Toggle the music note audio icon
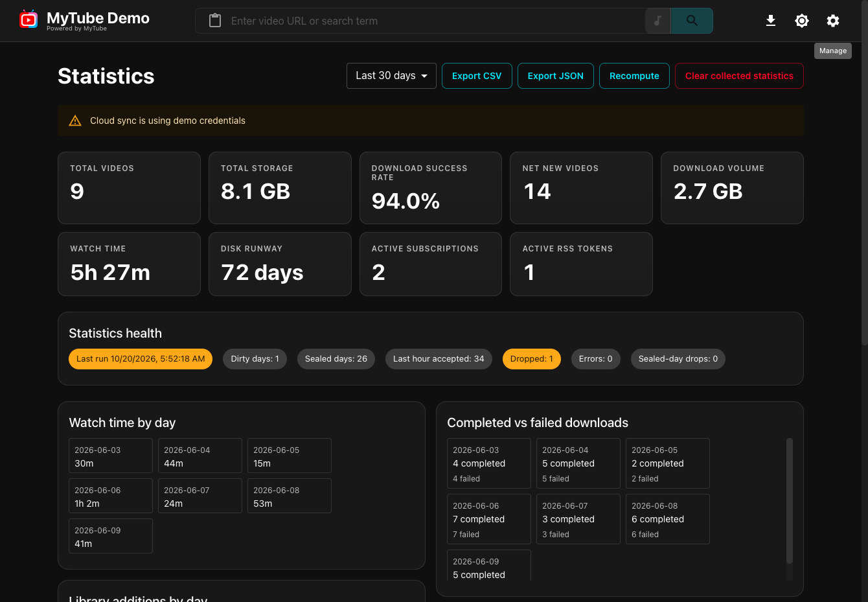Image resolution: width=868 pixels, height=602 pixels. coord(657,21)
